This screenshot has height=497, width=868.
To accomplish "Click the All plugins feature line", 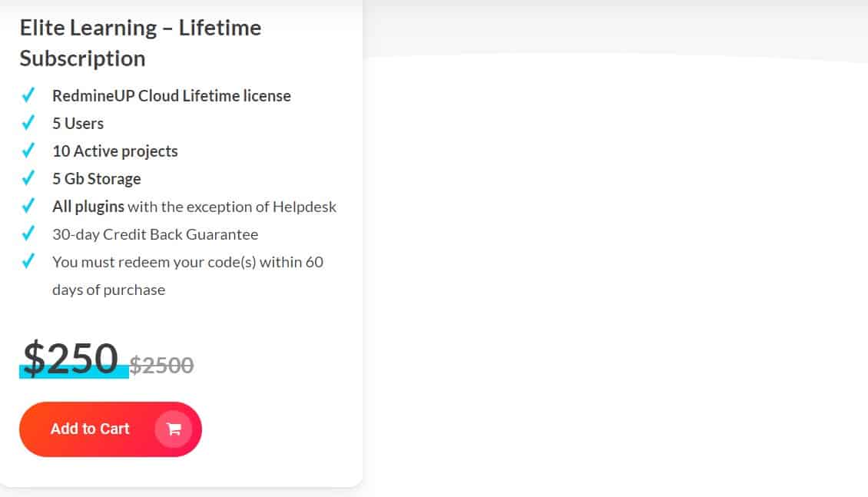I will 194,206.
